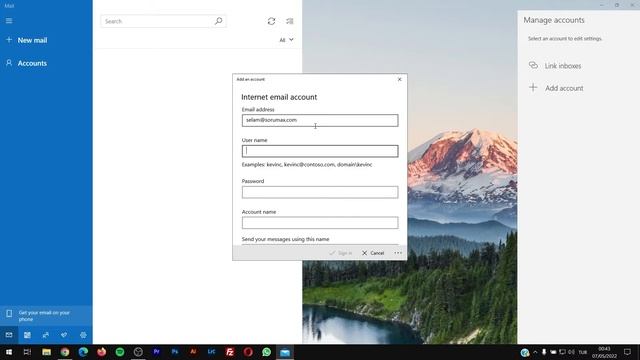Open Microsoft Edge from the taskbar
The width and height of the screenshot is (640, 360).
[x=83, y=352]
